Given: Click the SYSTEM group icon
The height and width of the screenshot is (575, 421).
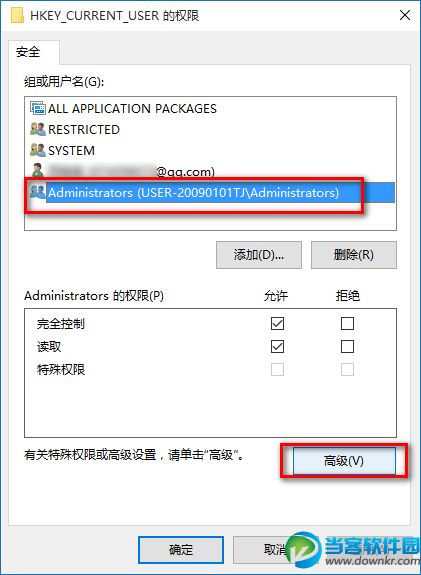Looking at the screenshot, I should (x=37, y=150).
